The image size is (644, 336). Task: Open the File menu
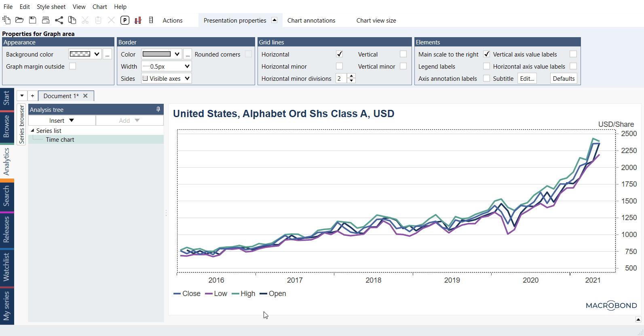click(x=8, y=7)
